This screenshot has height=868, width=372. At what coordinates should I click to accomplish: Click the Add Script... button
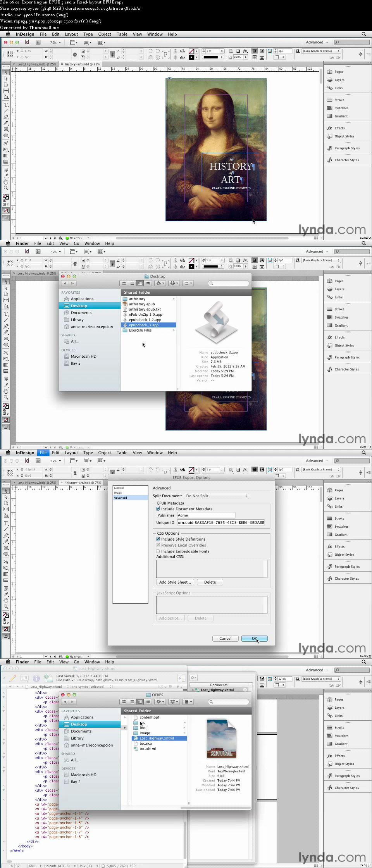[170, 618]
